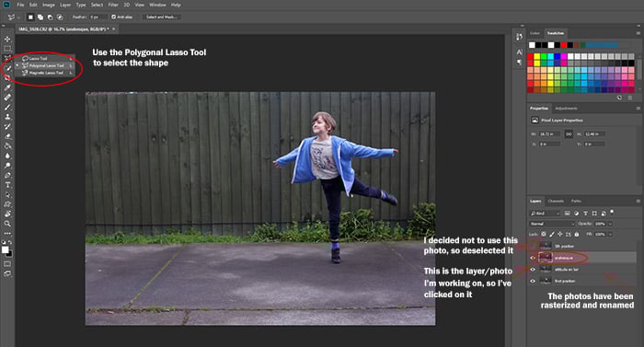Select the Move tool
Viewport: 644px width, 347px height.
pos(7,39)
